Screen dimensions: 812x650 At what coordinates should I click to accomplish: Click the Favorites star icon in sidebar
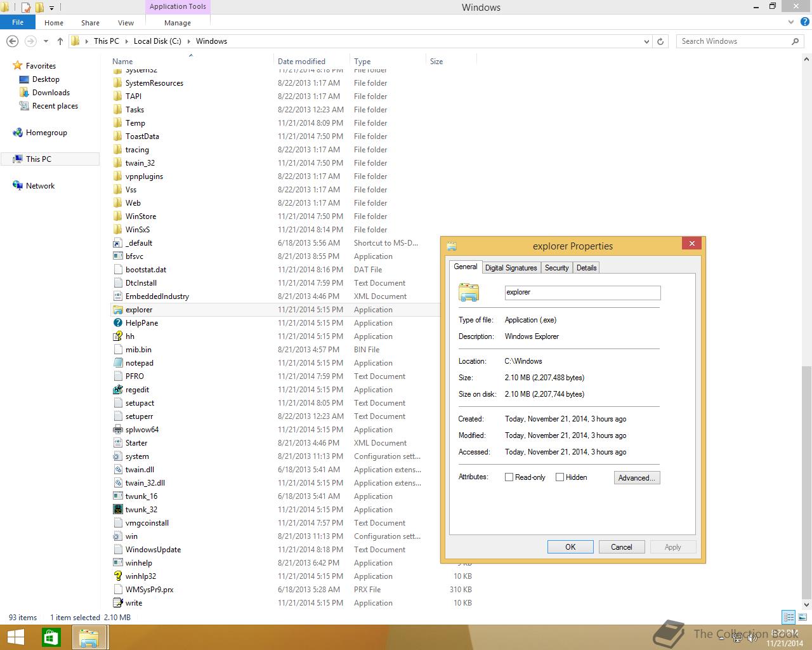click(x=18, y=66)
